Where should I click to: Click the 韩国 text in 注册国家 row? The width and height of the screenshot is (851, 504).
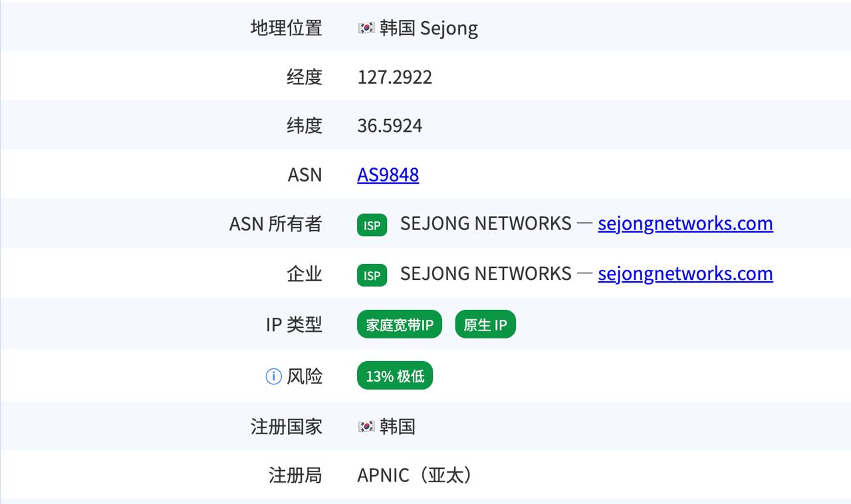click(x=398, y=426)
